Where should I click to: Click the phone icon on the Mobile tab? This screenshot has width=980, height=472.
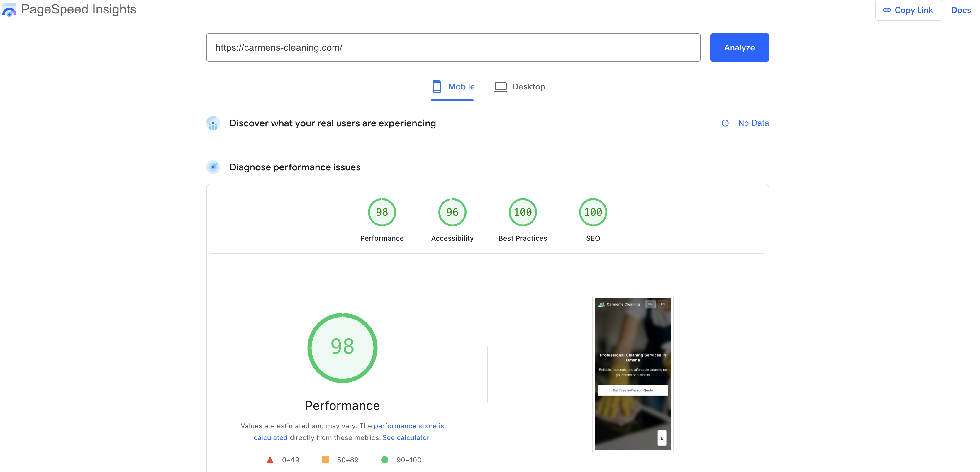pyautogui.click(x=436, y=86)
